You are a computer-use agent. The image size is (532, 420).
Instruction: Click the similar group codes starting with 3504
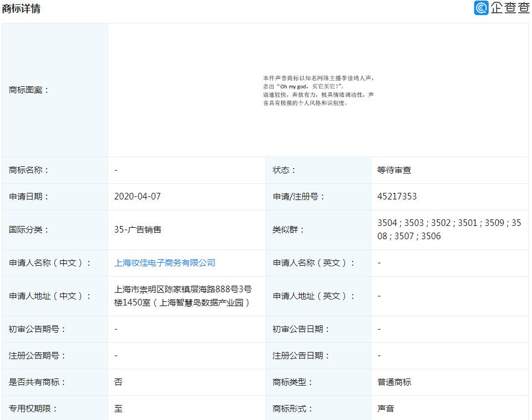pyautogui.click(x=449, y=230)
